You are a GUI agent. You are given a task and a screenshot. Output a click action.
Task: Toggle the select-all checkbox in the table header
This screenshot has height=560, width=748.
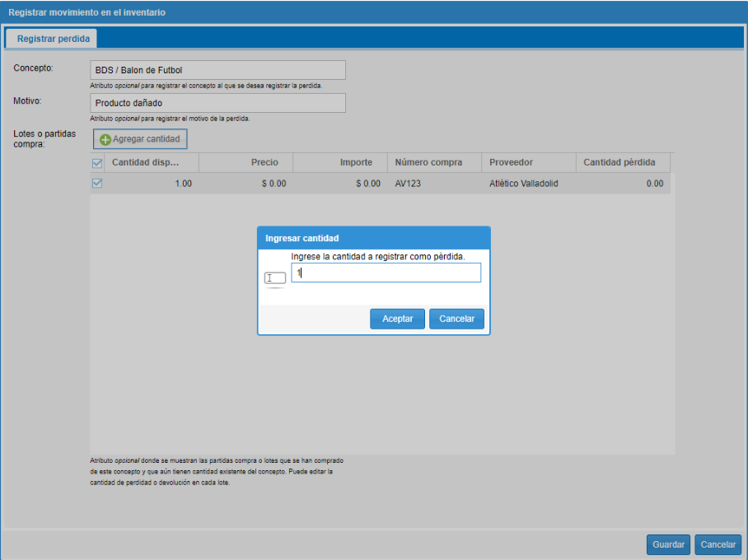pyautogui.click(x=97, y=163)
